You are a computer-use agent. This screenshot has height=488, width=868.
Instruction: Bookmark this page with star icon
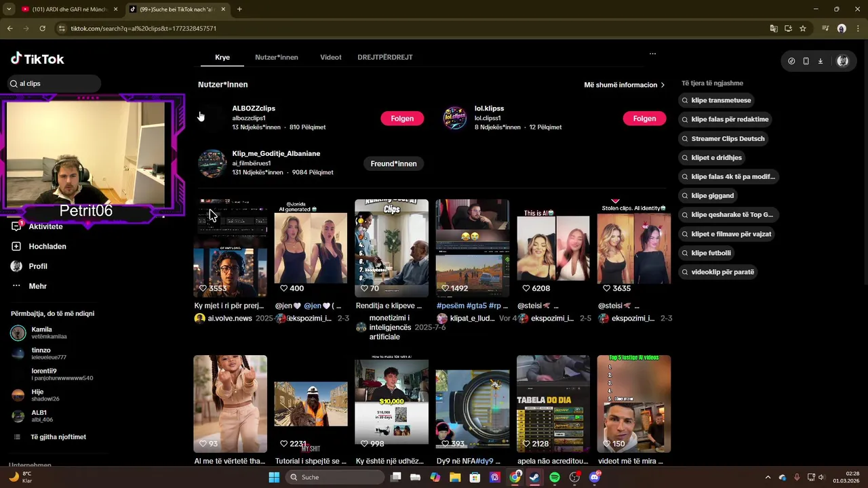coord(803,28)
